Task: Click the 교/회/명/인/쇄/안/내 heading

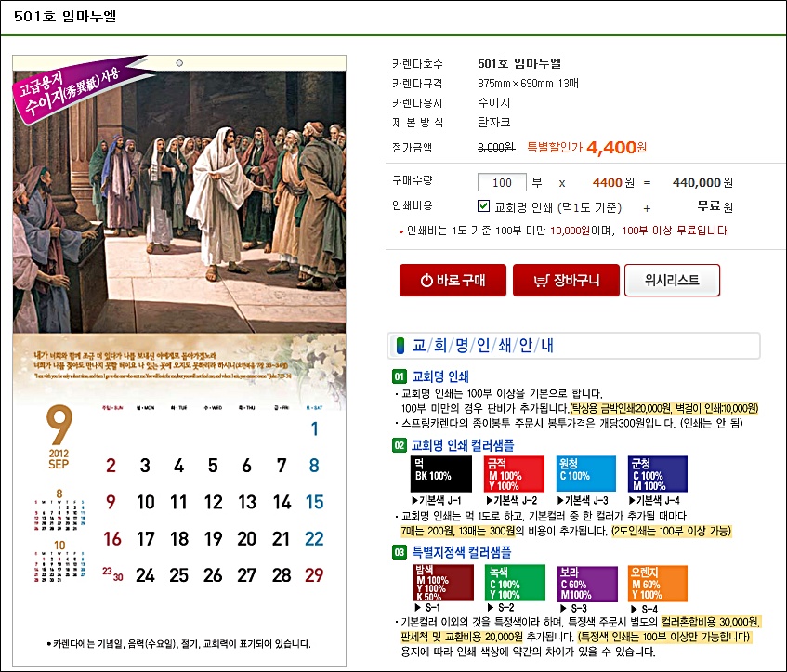Action: pos(483,346)
